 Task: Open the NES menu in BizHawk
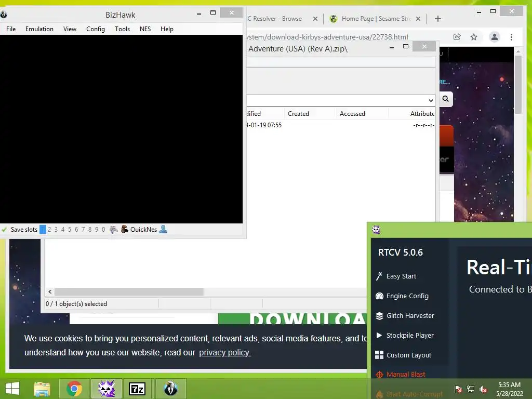(x=145, y=29)
